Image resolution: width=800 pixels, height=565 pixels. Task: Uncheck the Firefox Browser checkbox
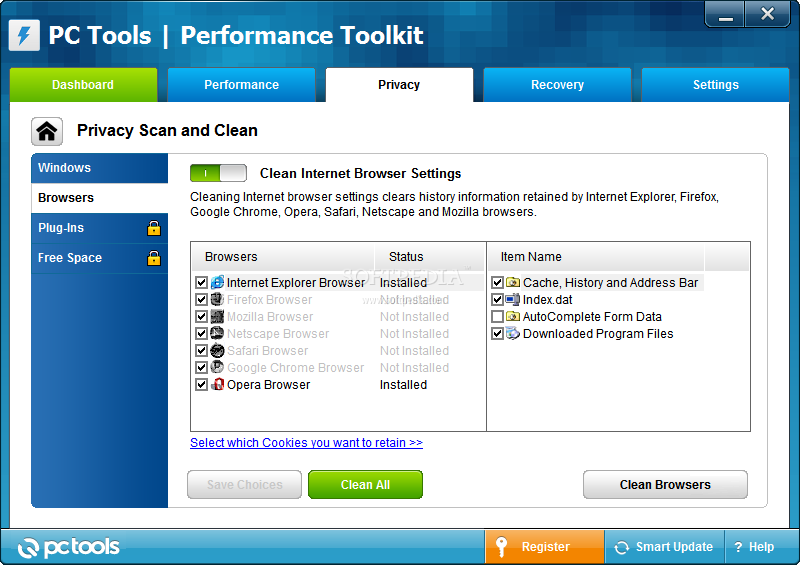coord(202,299)
